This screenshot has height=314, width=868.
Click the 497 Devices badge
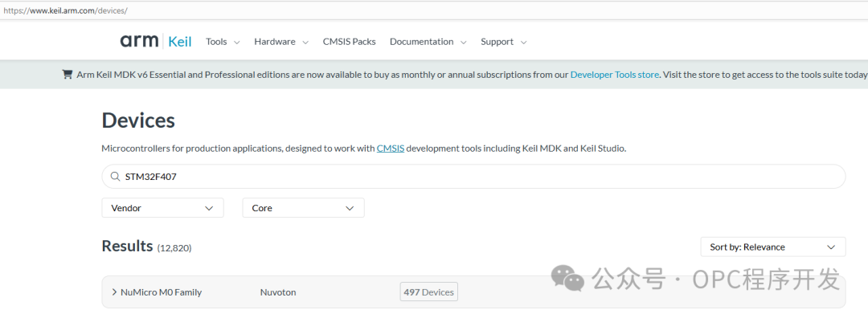[x=428, y=292]
